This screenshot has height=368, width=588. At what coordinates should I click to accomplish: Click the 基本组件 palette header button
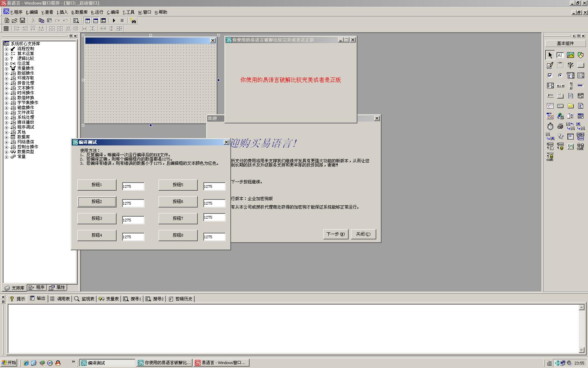pyautogui.click(x=565, y=43)
